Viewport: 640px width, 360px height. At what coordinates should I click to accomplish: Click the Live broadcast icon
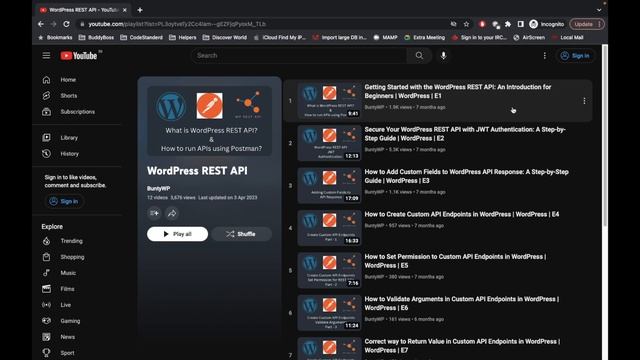tap(47, 304)
